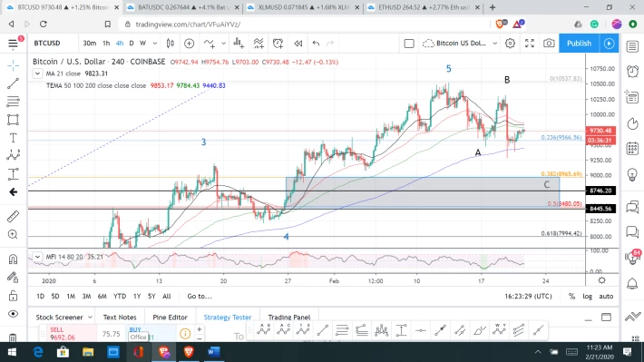
Task: Select the text annotation tool
Action: (13, 138)
